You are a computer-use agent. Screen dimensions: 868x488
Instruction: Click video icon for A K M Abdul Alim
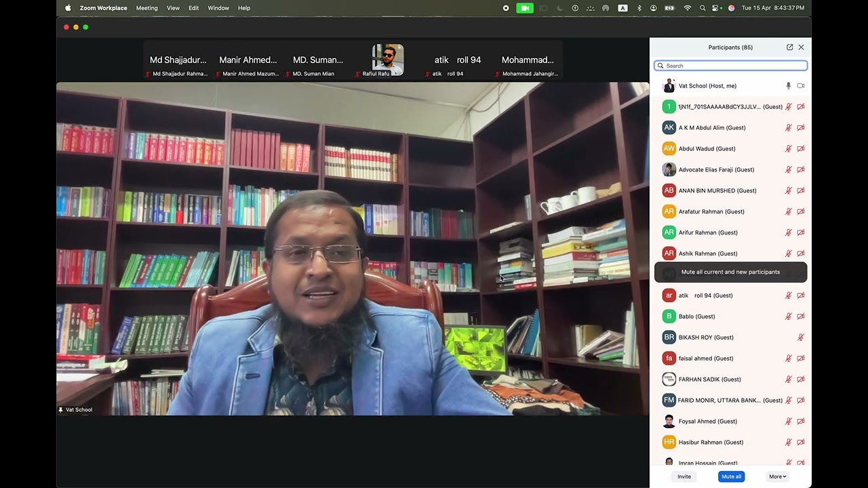pos(801,128)
